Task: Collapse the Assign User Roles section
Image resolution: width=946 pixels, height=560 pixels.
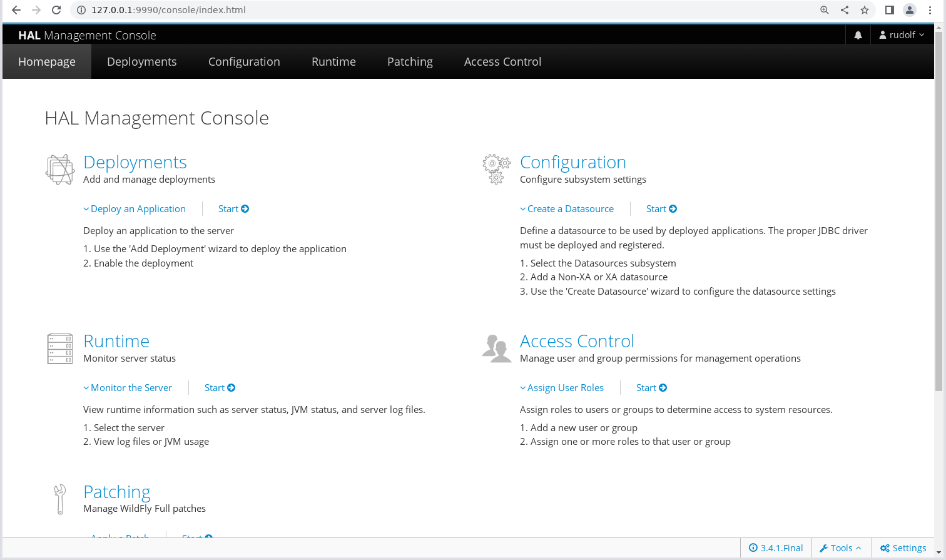Action: [562, 388]
